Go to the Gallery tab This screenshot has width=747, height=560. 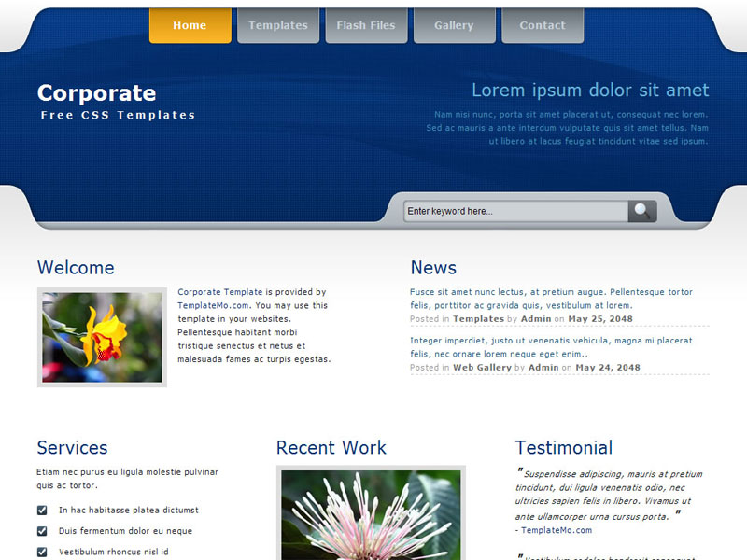pyautogui.click(x=454, y=25)
